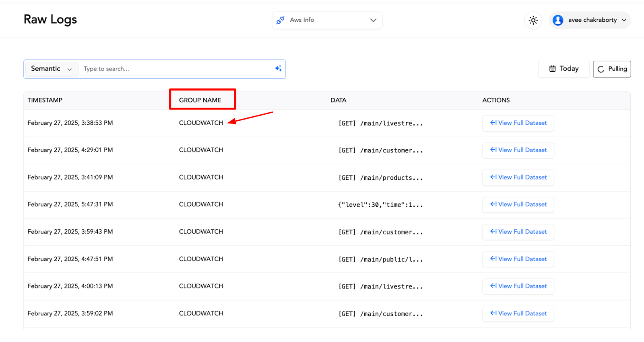644x342 pixels.
Task: Select timestamp February 27, 2025, 3:59:43 PM
Action: [70, 231]
